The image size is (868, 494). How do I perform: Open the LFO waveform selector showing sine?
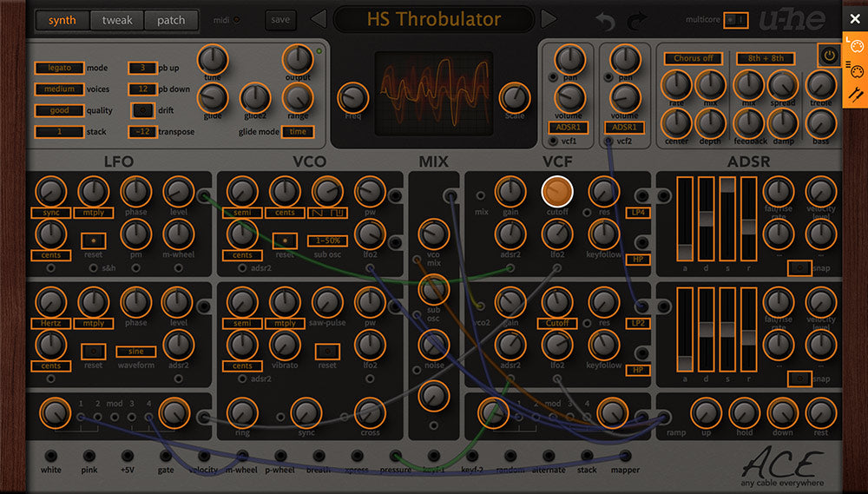point(135,352)
